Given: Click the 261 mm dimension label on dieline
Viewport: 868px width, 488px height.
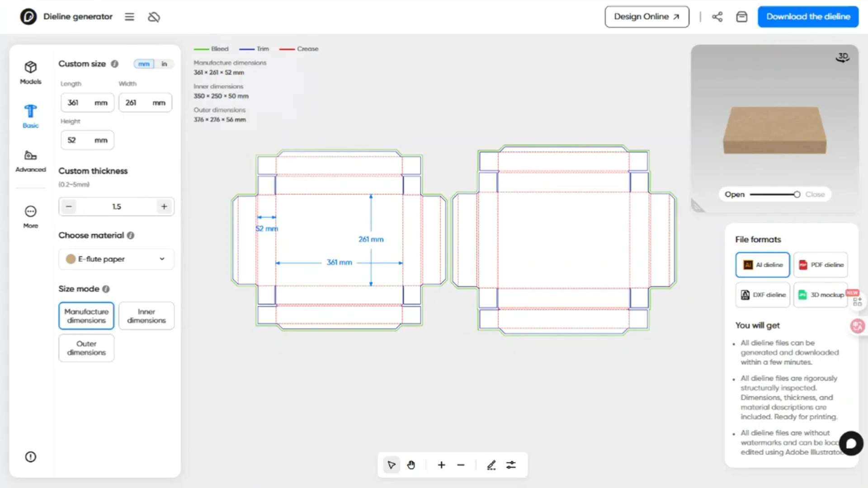Looking at the screenshot, I should point(371,239).
